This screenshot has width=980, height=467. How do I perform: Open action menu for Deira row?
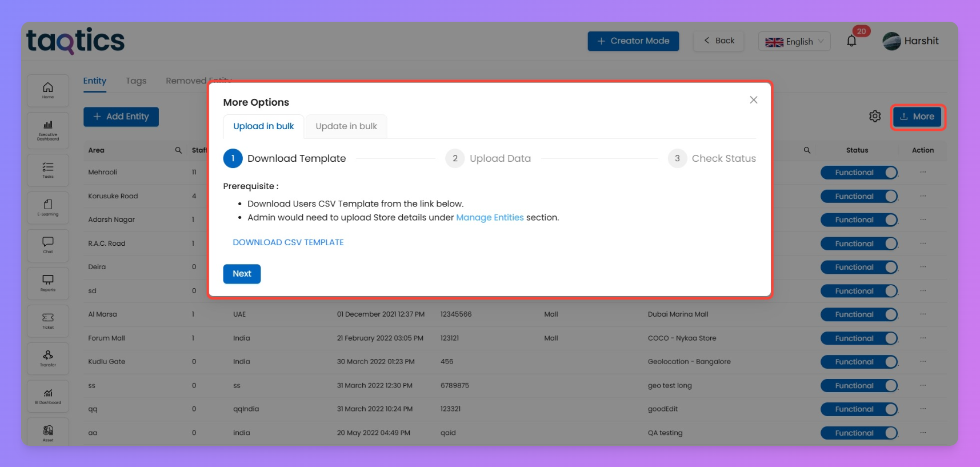pyautogui.click(x=923, y=267)
